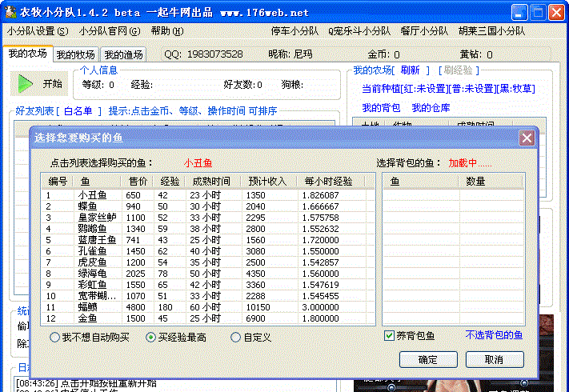Toggle the 养背包鱼 checkbox
Screen dimensions: 569x392
pos(390,335)
